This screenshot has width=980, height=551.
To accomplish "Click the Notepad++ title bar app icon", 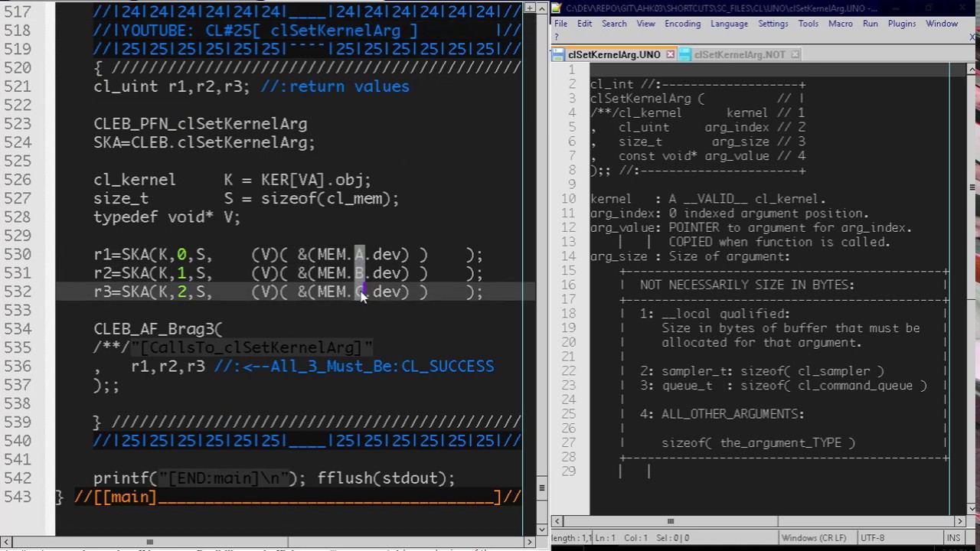I will (558, 8).
